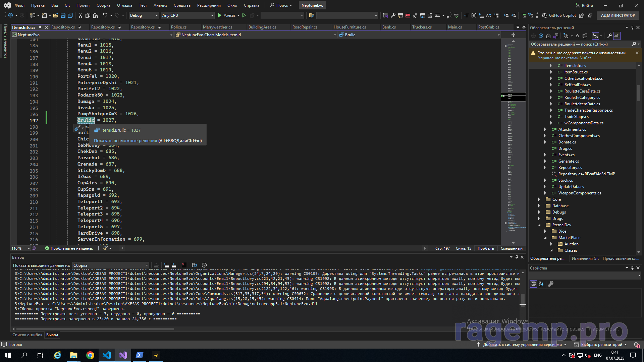
Task: Open Chrome from Windows taskbar
Action: (x=90, y=355)
